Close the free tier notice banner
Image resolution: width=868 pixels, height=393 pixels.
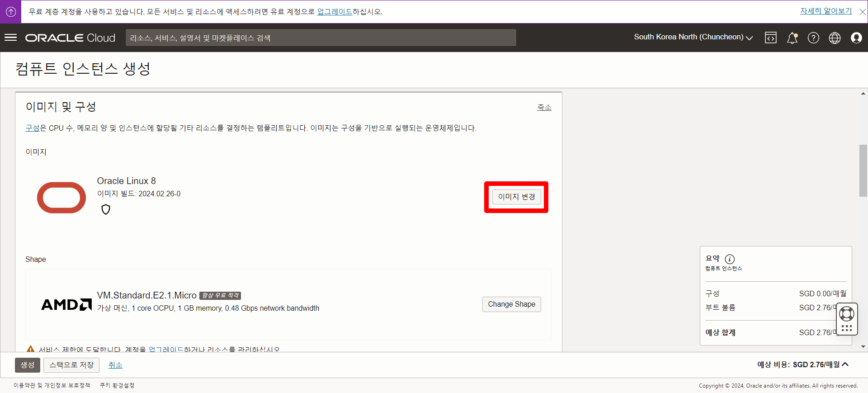(862, 12)
